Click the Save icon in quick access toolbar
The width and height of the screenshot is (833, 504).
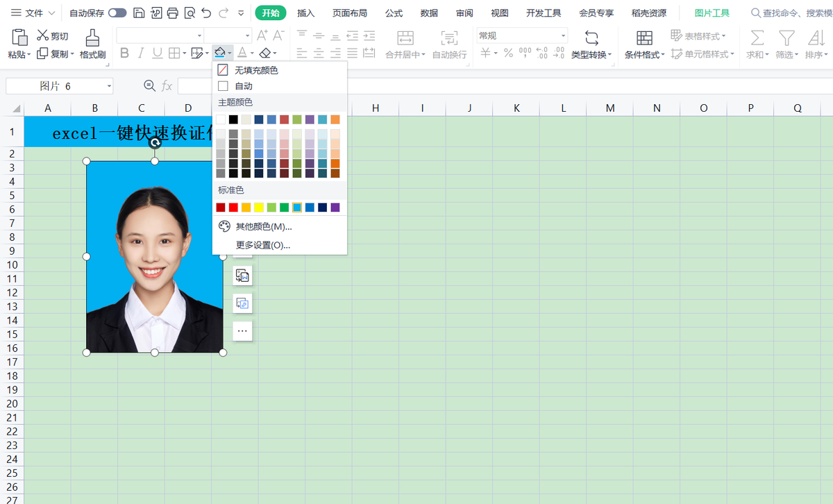(139, 13)
